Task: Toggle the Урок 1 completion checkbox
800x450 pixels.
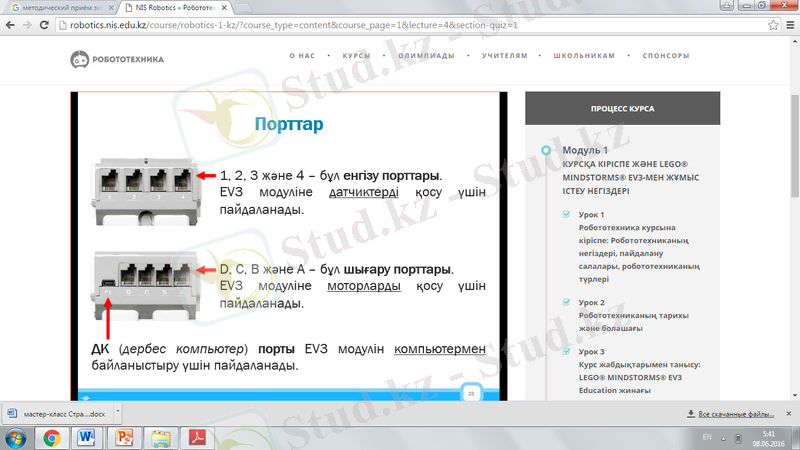Action: tap(567, 215)
